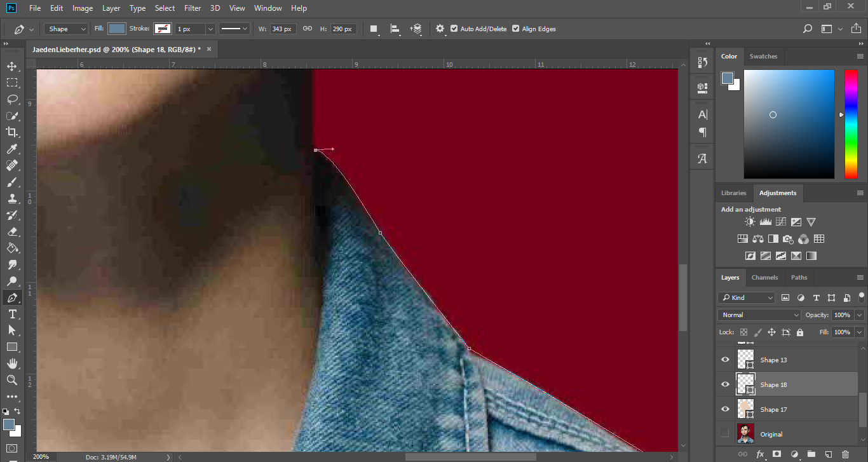Select the Eyedropper tool
The height and width of the screenshot is (462, 868).
click(12, 149)
